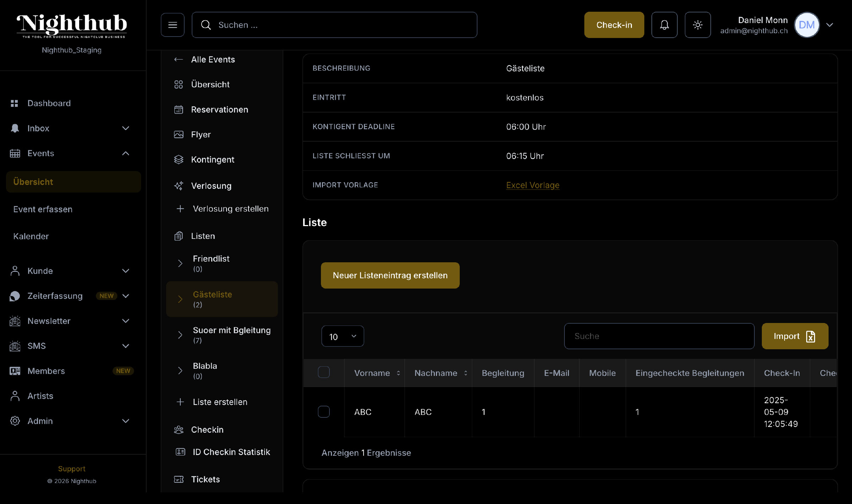852x504 pixels.
Task: Select the row checkbox next to Vorname ABC
Action: (323, 412)
